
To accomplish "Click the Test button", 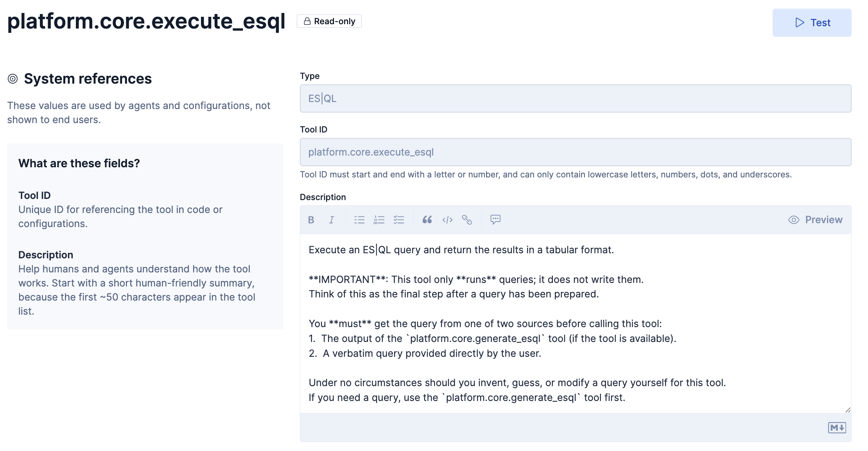I will point(812,23).
